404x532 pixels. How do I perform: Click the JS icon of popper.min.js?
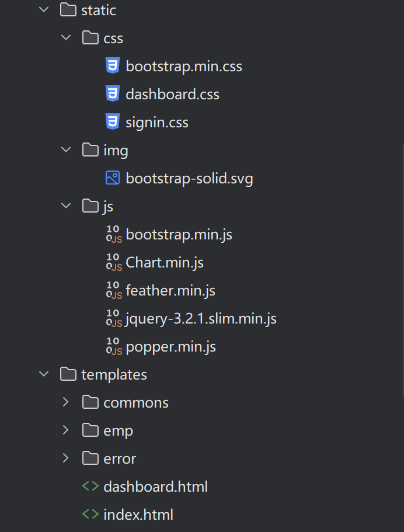[114, 346]
